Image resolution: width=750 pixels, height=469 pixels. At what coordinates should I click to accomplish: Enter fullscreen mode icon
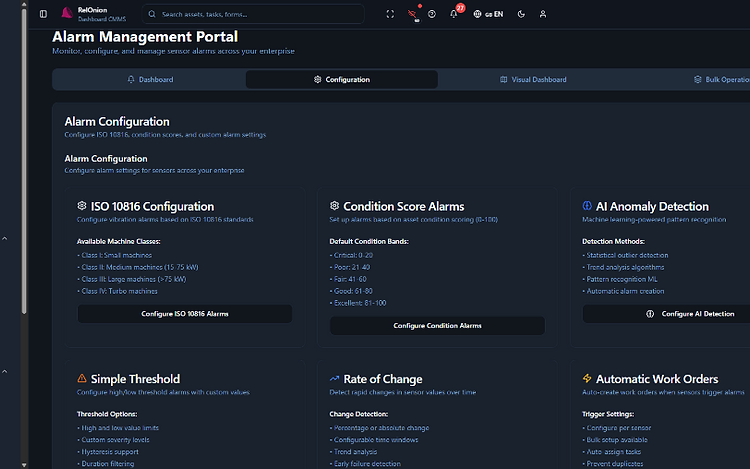click(390, 14)
